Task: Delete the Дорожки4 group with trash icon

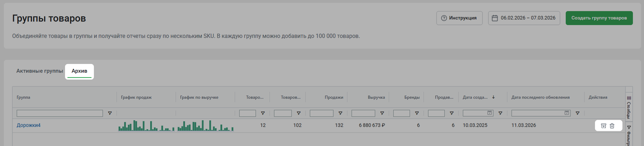Action: click(x=612, y=126)
